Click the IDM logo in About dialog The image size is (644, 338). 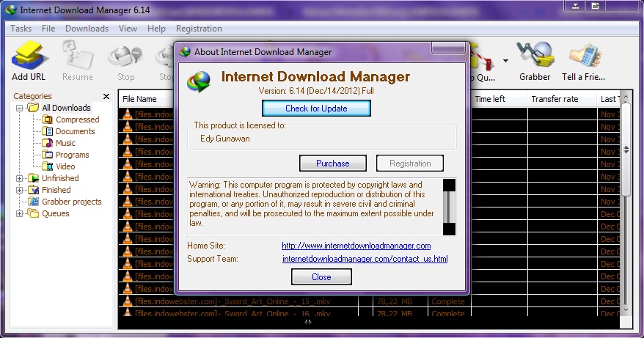(199, 81)
